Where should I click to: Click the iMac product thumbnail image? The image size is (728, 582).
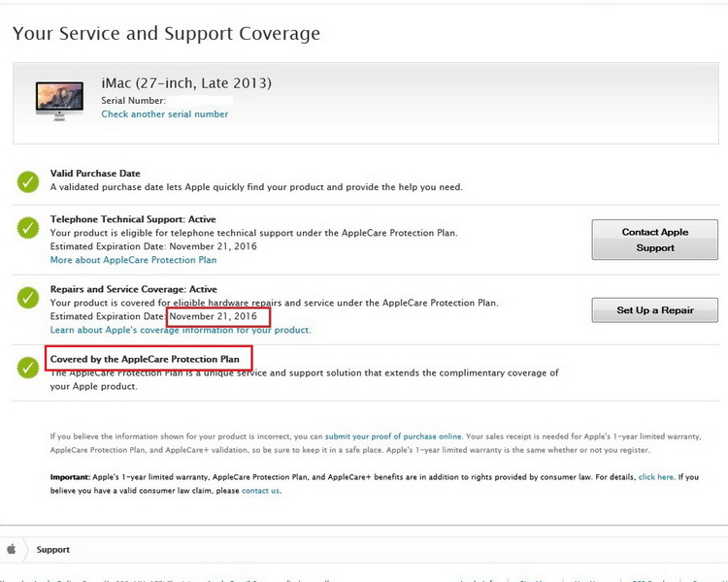tap(59, 100)
